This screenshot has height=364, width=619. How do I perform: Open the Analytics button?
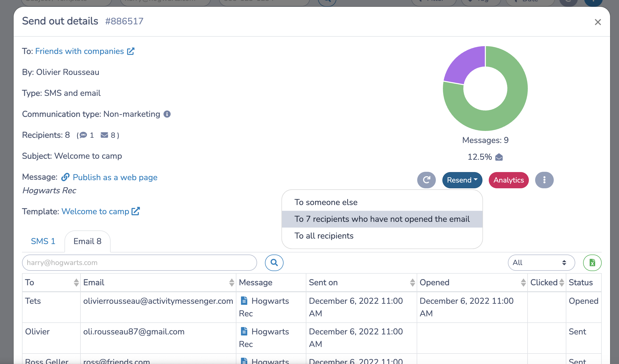coord(509,180)
